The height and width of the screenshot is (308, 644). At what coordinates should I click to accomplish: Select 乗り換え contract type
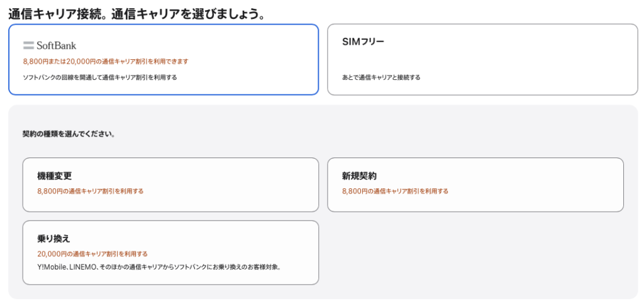point(170,253)
